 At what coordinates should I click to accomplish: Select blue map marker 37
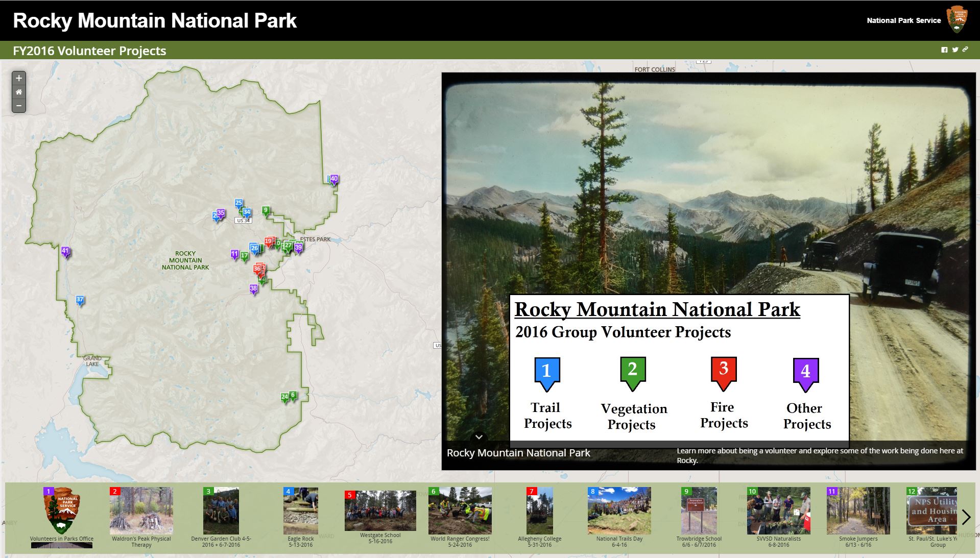80,300
